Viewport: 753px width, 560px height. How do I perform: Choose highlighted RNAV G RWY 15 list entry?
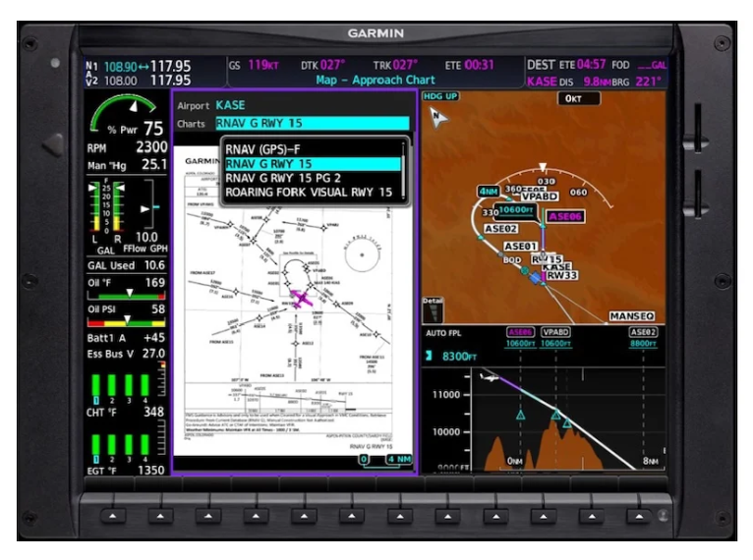[313, 164]
